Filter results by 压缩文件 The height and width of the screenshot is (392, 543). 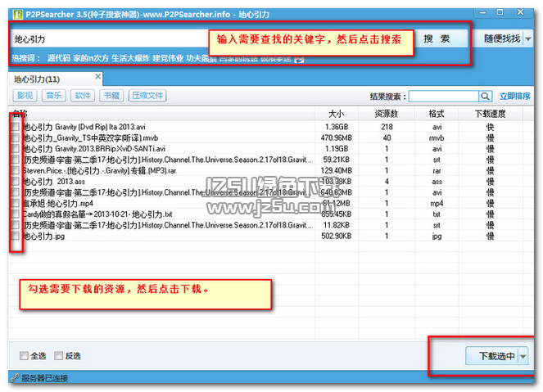(x=147, y=96)
